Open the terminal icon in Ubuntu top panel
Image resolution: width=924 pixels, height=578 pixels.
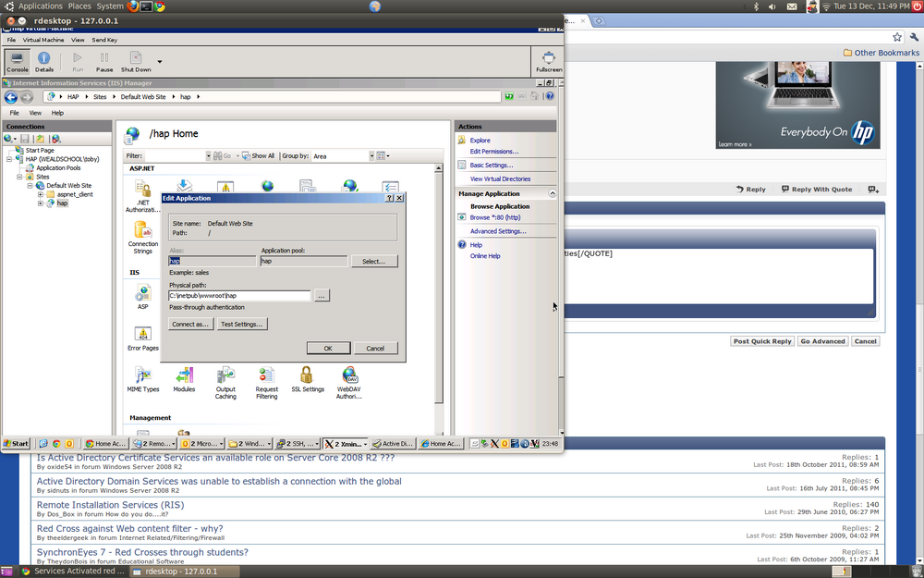tap(146, 6)
